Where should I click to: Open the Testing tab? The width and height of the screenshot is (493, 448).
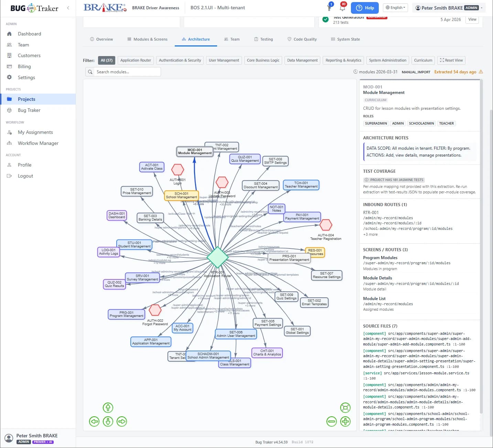(x=264, y=39)
